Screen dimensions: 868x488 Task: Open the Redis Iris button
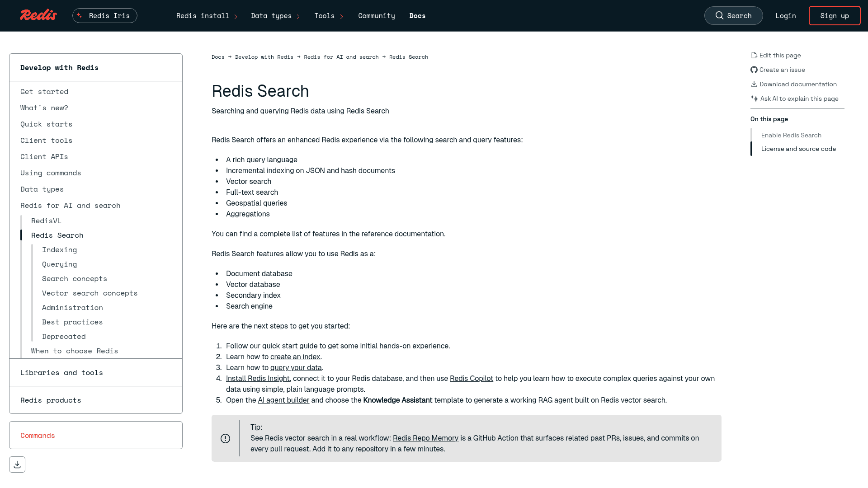point(105,15)
